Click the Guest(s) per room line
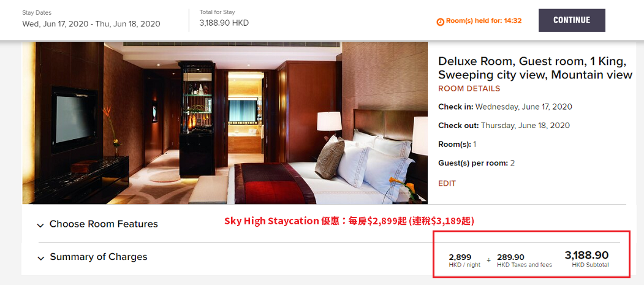This screenshot has width=644, height=285. point(477,164)
